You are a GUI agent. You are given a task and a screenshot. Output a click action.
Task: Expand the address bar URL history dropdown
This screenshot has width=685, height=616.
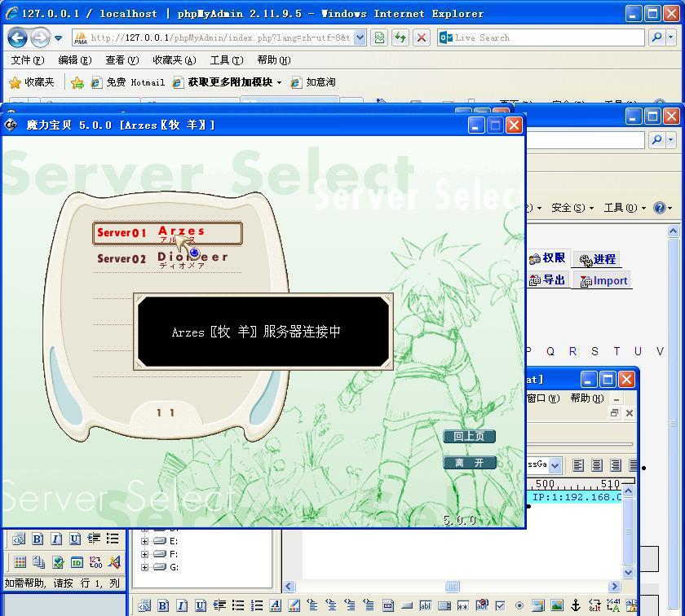pyautogui.click(x=360, y=38)
